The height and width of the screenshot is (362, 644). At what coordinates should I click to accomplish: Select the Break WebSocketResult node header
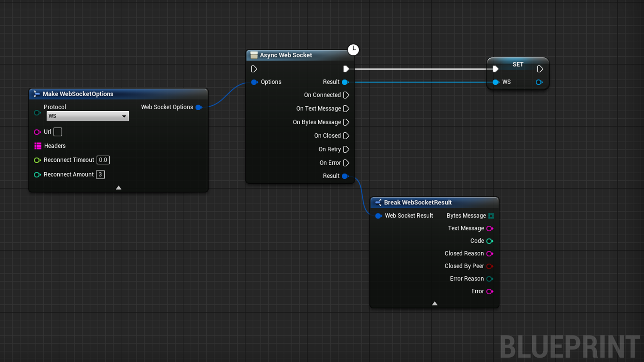point(418,202)
